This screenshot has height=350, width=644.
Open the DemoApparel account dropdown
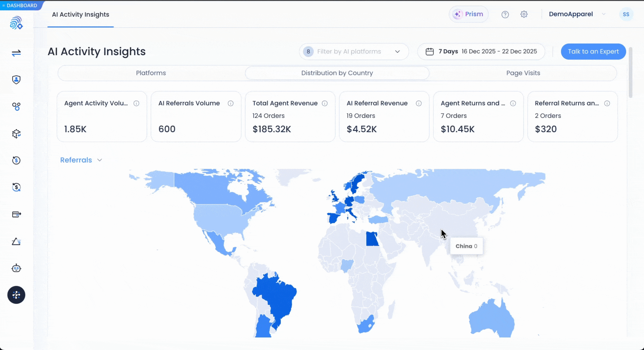(577, 14)
